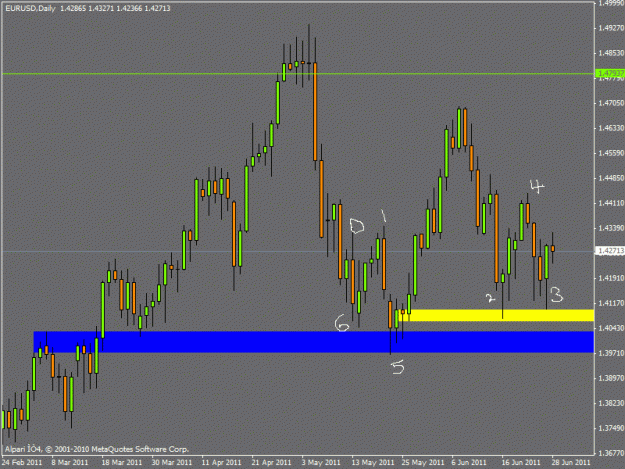Click the 6 Jun 2011 date label
This screenshot has height=469, width=625.
[x=469, y=463]
